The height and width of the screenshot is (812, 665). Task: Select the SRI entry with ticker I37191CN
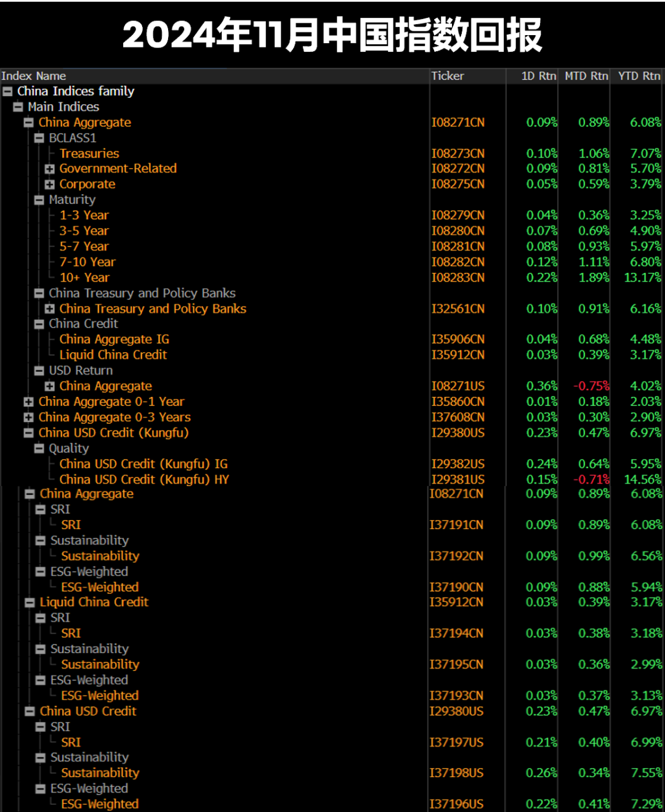[71, 525]
